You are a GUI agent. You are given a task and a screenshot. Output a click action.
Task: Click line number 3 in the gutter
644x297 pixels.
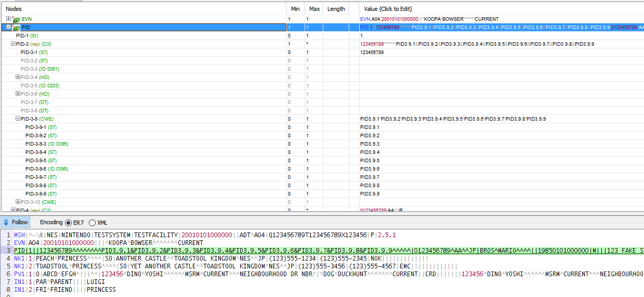click(8, 250)
